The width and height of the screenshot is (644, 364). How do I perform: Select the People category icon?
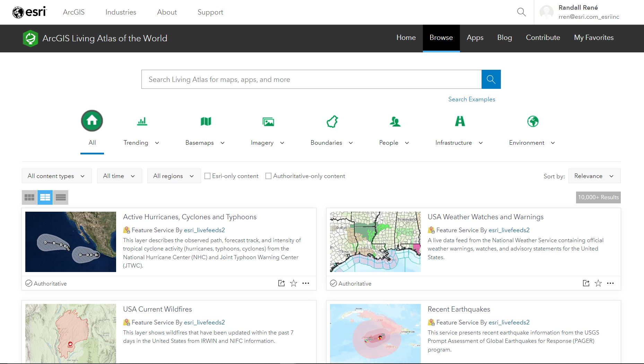(395, 121)
